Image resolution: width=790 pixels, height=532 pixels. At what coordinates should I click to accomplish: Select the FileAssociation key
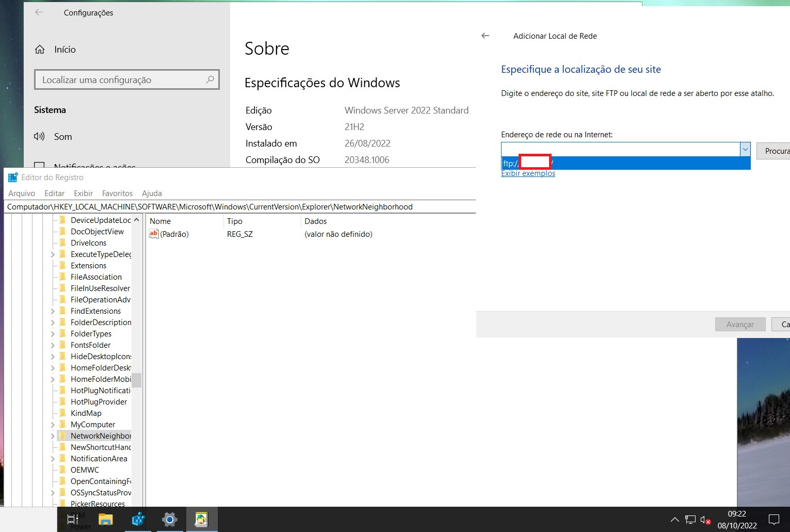click(96, 277)
